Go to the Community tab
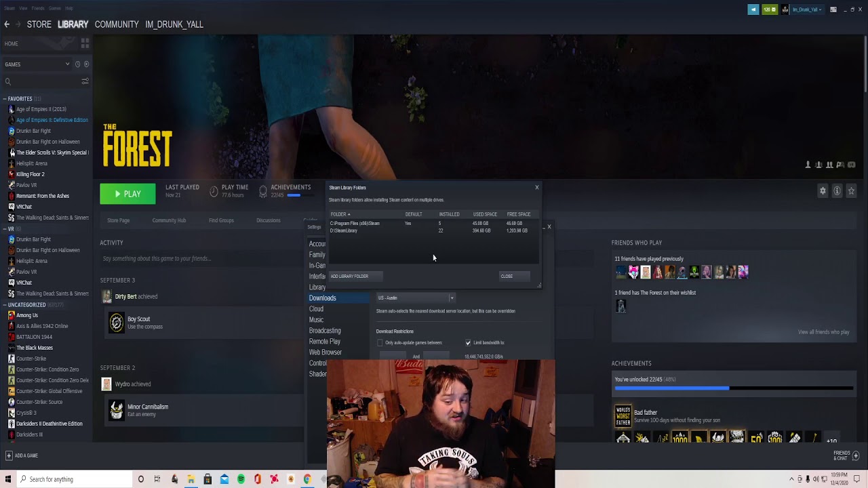Image resolution: width=868 pixels, height=488 pixels. click(117, 24)
